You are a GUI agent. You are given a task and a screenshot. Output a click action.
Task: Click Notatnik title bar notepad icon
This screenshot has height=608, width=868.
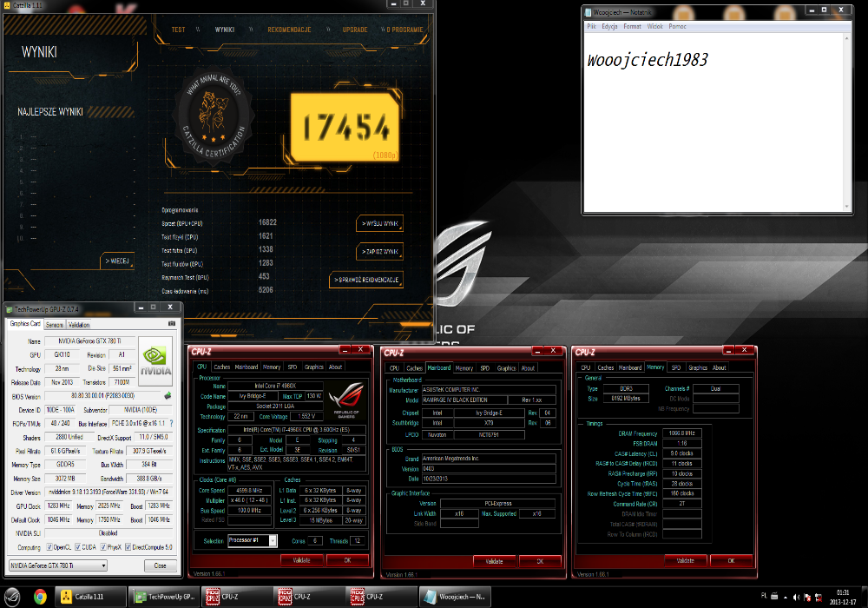pyautogui.click(x=588, y=11)
